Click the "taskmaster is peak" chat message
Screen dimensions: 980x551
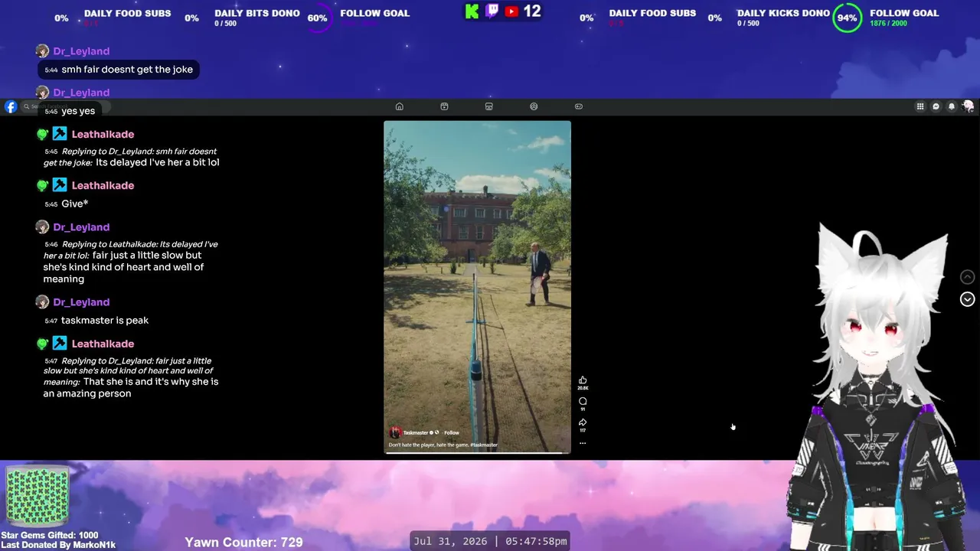tap(105, 321)
